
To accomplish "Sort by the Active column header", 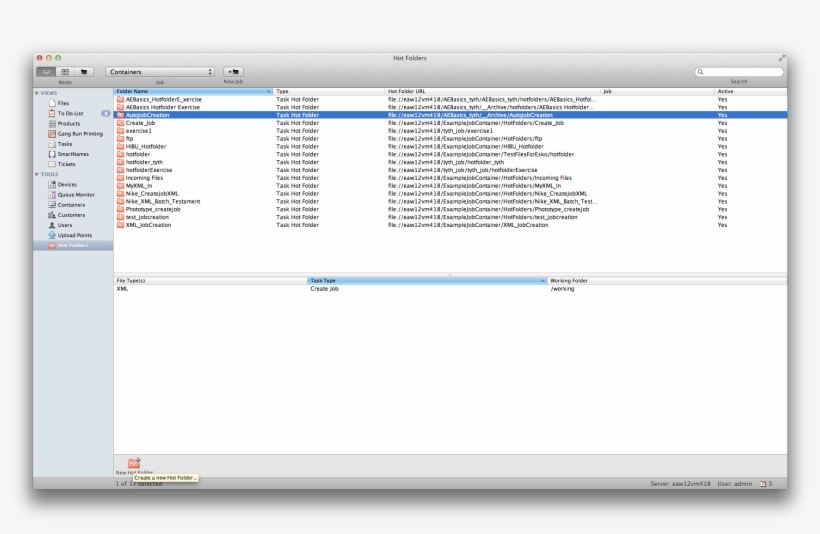I will click(x=750, y=91).
